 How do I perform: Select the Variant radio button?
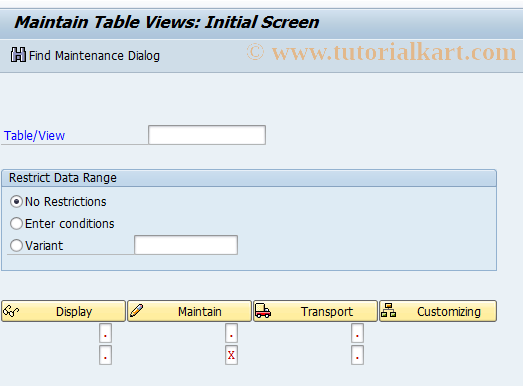coord(16,246)
